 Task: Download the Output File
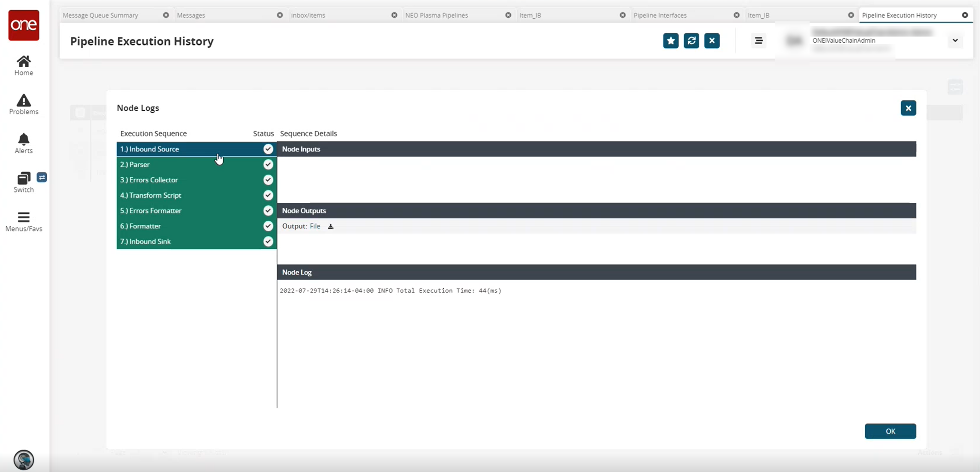(331, 226)
